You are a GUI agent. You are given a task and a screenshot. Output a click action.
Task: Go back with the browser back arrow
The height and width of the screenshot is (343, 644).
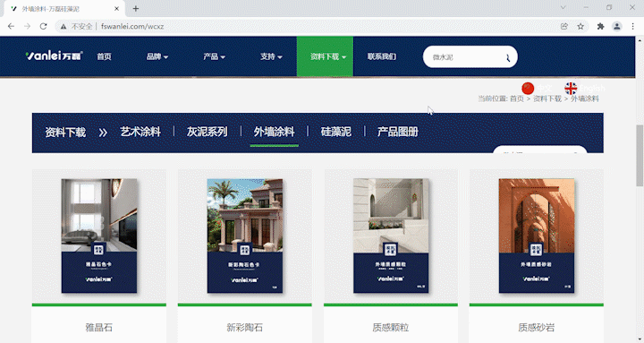(x=11, y=26)
